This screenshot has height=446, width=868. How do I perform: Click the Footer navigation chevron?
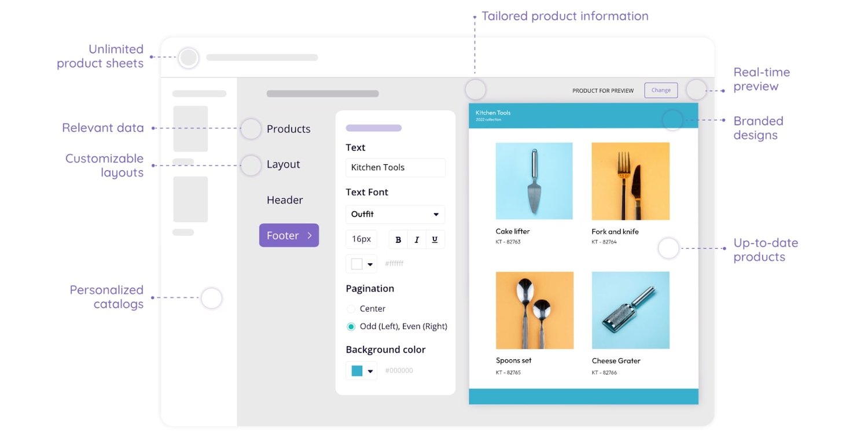tap(310, 235)
